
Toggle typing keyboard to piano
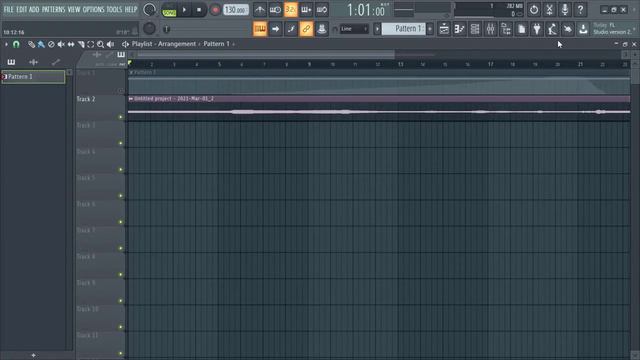pos(260,29)
